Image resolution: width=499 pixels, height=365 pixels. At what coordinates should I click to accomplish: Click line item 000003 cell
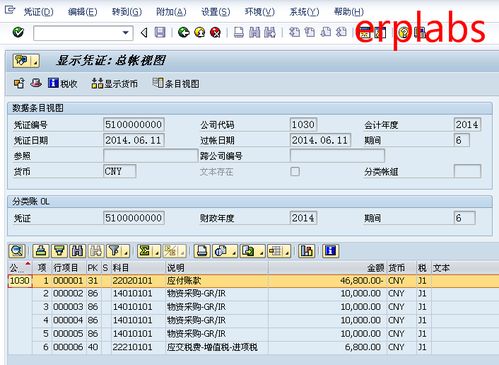coord(68,307)
